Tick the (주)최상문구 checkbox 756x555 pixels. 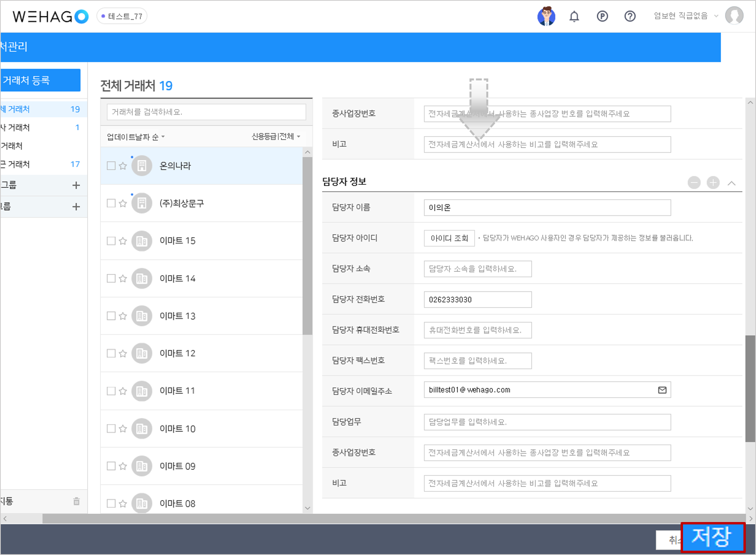coord(111,203)
